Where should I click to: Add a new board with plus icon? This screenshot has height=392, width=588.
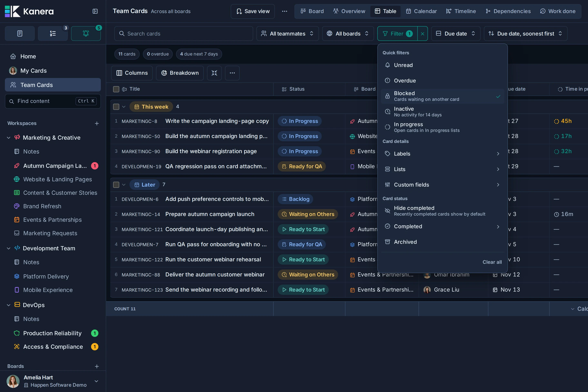pyautogui.click(x=97, y=366)
